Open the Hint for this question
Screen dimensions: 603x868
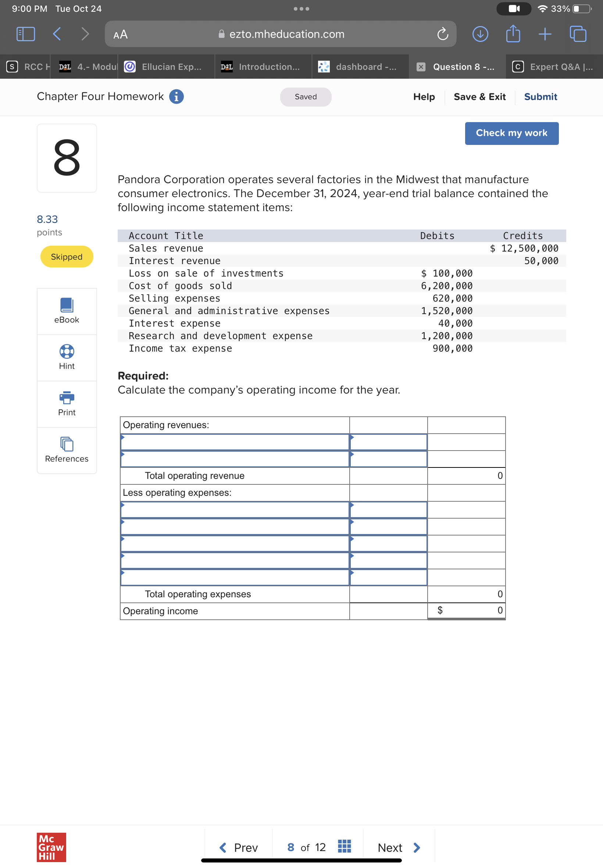[67, 357]
